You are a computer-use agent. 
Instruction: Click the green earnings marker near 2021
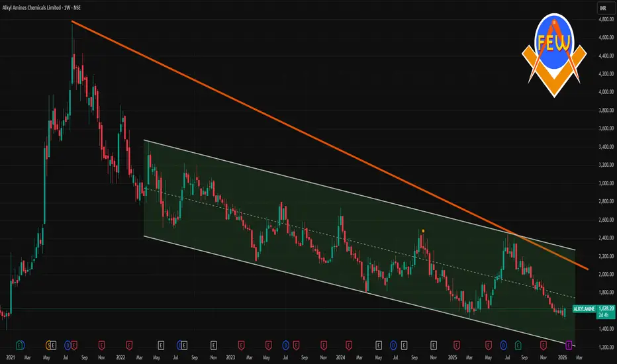[20, 345]
